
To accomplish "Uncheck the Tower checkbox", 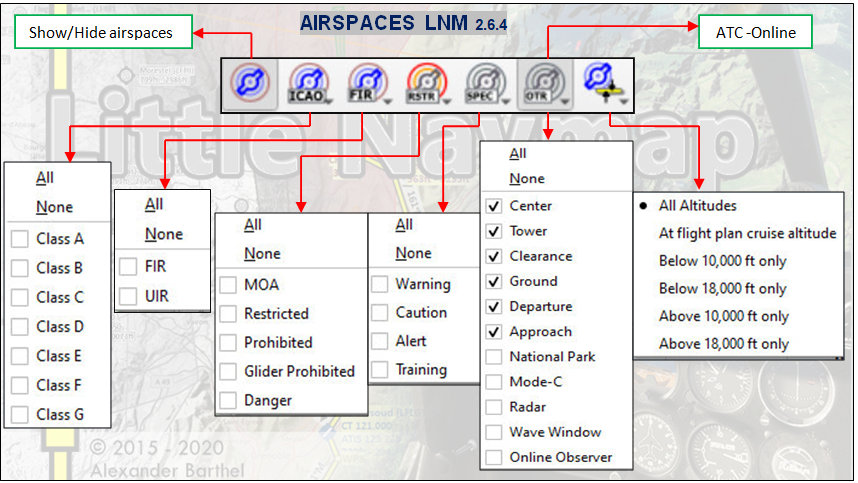I will (494, 231).
